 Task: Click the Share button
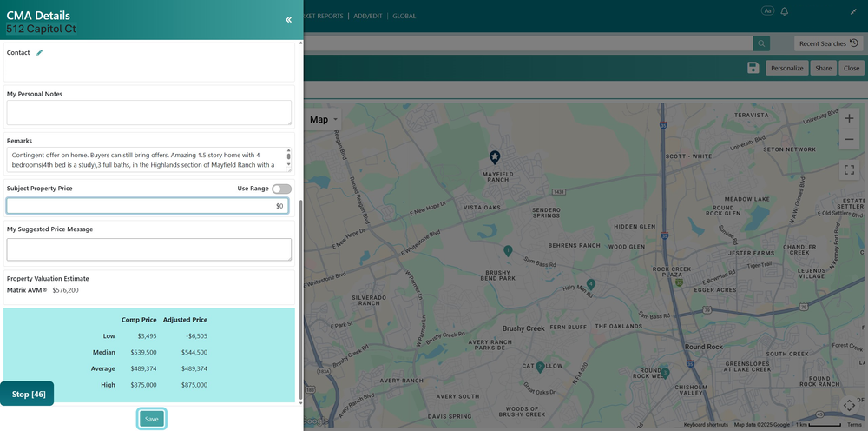point(823,68)
